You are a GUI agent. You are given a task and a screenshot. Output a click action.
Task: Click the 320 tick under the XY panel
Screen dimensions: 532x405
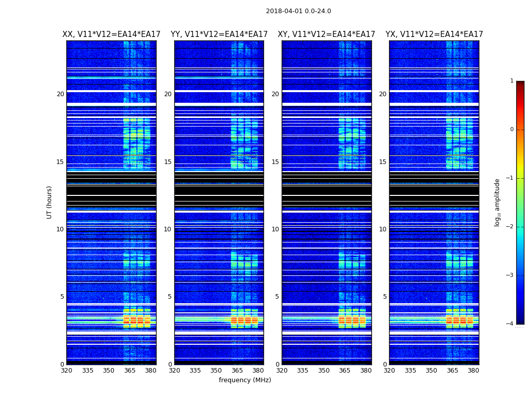coord(282,371)
